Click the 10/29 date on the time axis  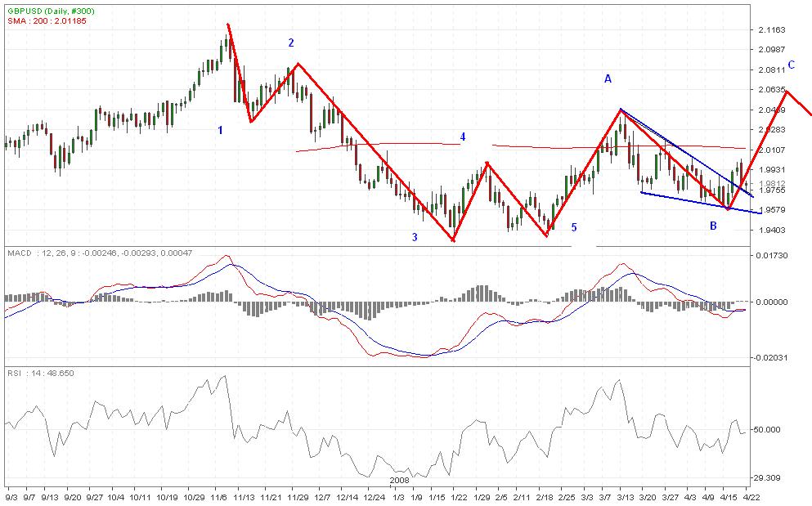tap(195, 497)
